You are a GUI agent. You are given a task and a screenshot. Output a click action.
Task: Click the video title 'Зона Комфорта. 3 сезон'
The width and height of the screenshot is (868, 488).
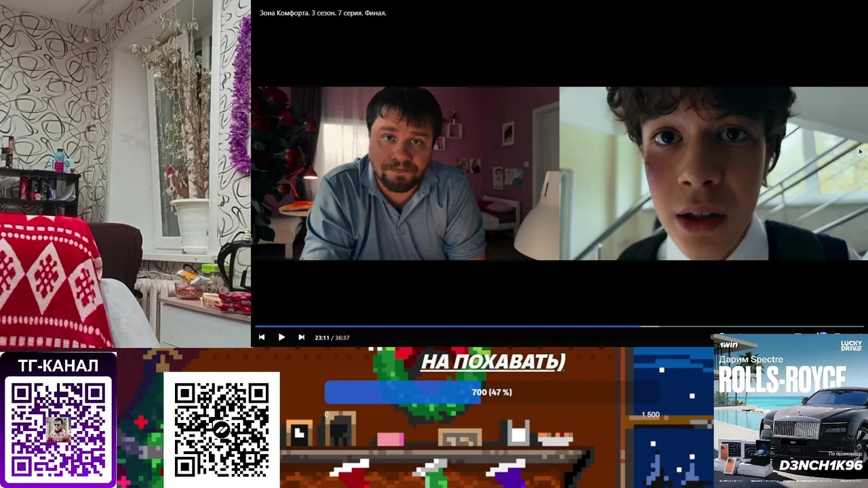323,13
